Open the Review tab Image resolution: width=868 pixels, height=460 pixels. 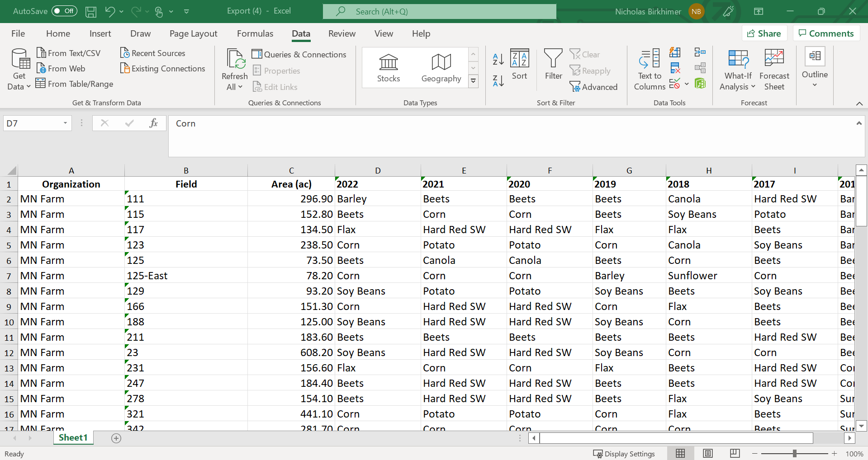pos(342,33)
